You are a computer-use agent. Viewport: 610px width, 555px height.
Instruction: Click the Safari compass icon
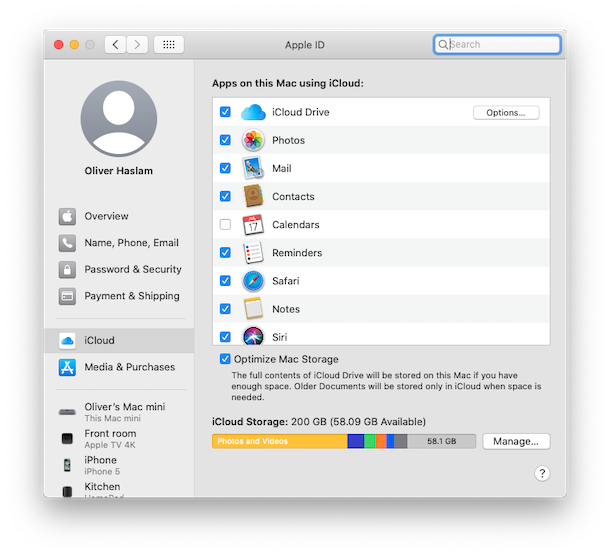253,281
